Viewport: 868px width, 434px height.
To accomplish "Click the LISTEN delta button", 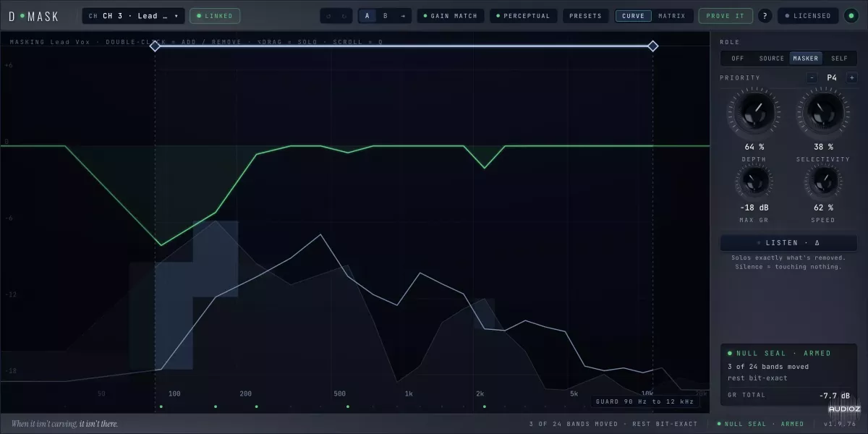I will (x=788, y=243).
